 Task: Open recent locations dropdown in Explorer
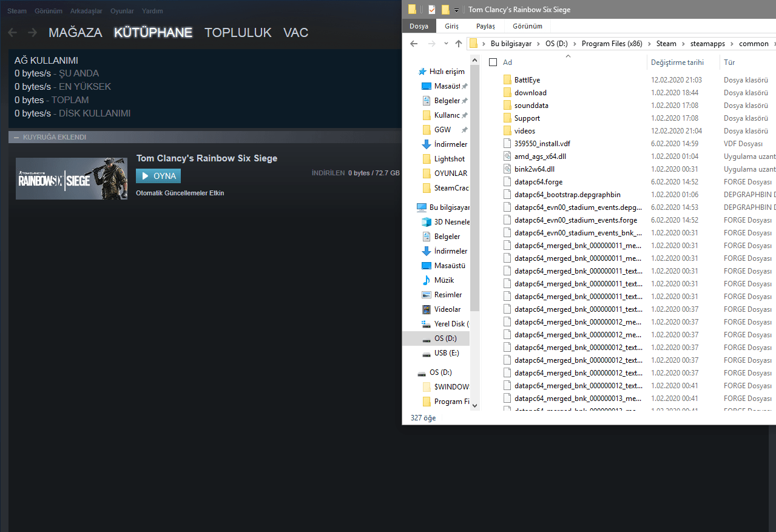(446, 44)
